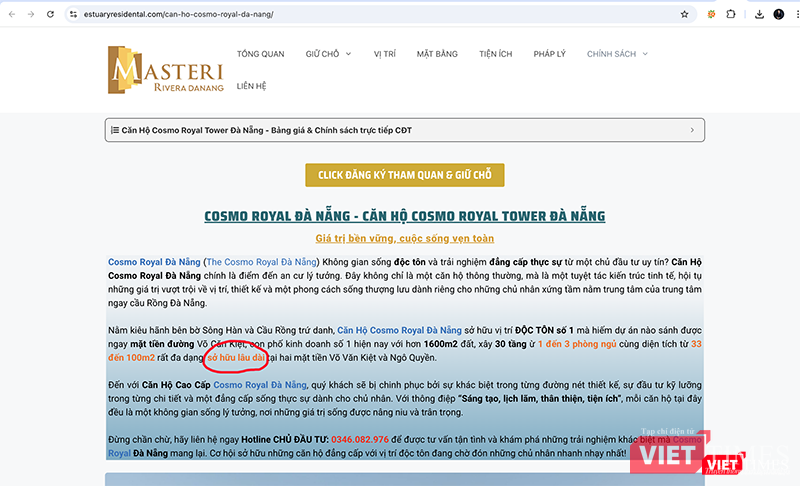Image resolution: width=800 pixels, height=486 pixels.
Task: Expand the GIỮ CHỖ dropdown menu
Action: (x=329, y=54)
